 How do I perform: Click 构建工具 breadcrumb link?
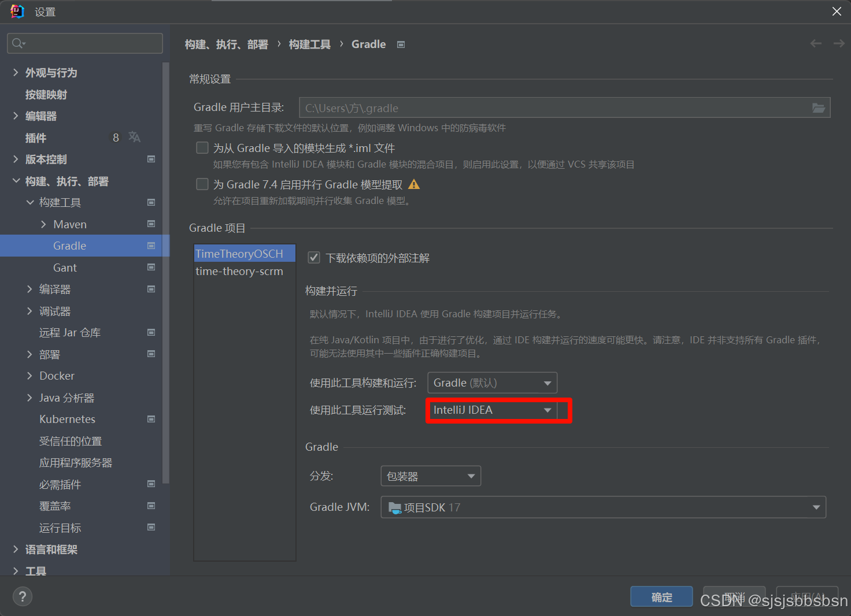point(310,44)
